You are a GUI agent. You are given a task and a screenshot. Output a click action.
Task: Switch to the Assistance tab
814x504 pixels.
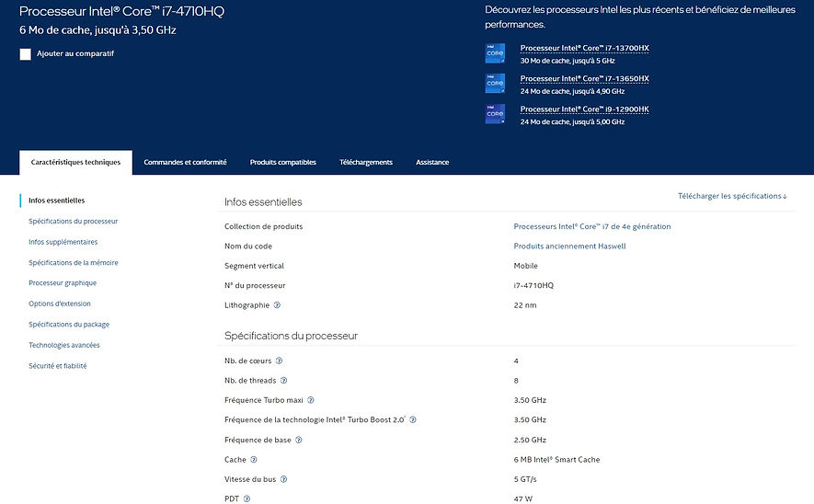pos(432,163)
